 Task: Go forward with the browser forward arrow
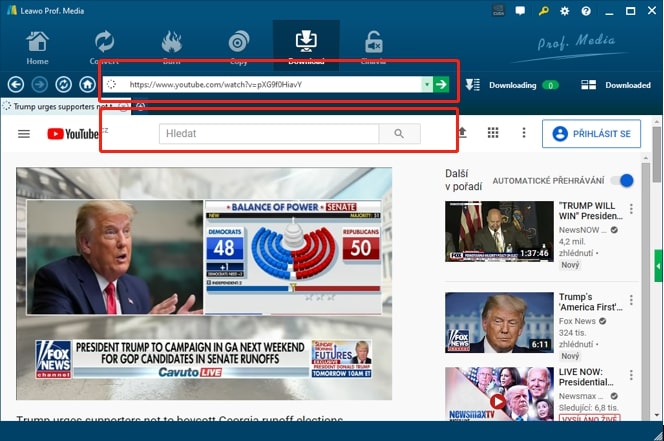[x=40, y=85]
